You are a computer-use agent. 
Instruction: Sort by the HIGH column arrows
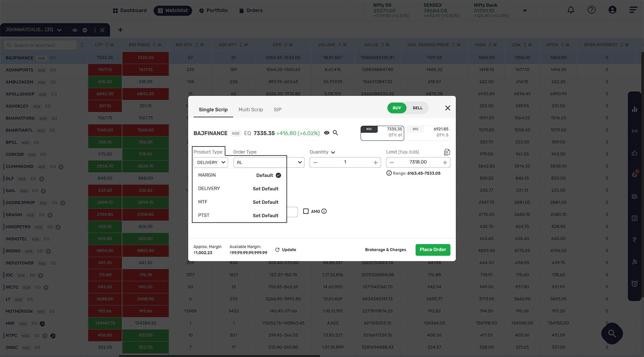pos(490,45)
